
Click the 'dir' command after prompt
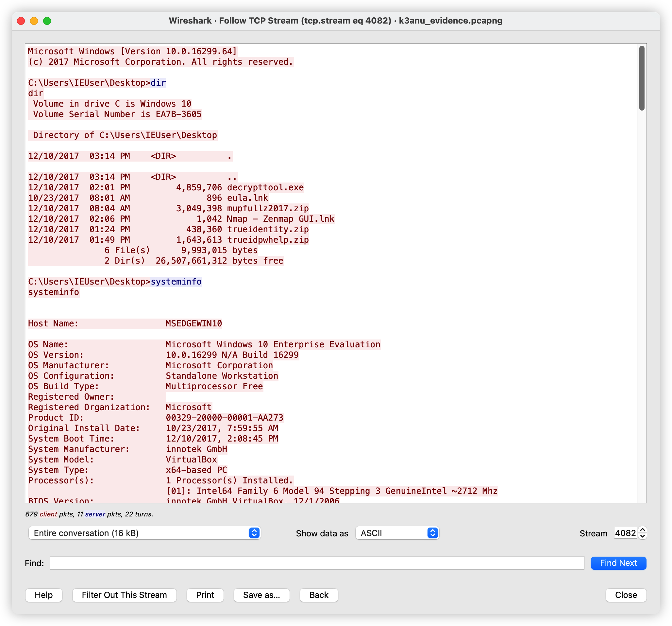158,83
